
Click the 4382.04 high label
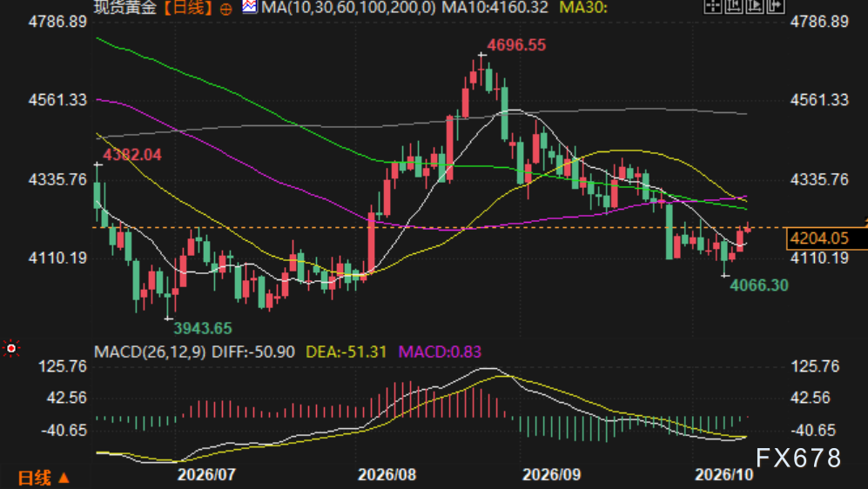pos(132,155)
